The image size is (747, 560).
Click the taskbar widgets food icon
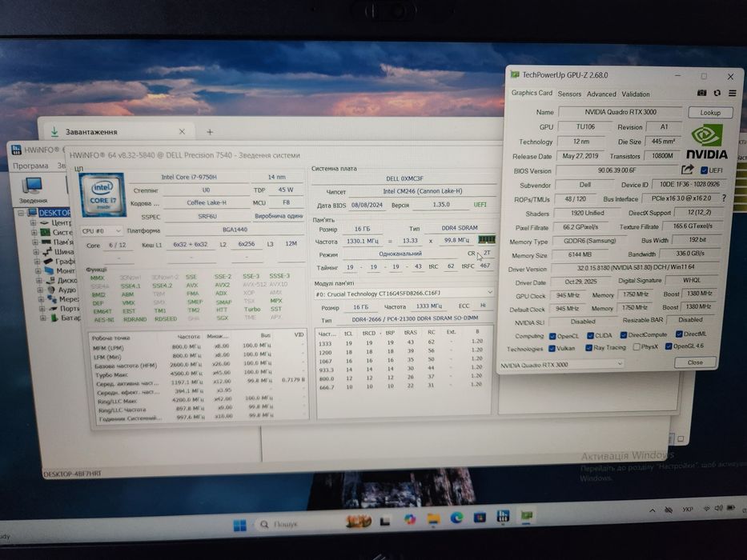pos(358,522)
